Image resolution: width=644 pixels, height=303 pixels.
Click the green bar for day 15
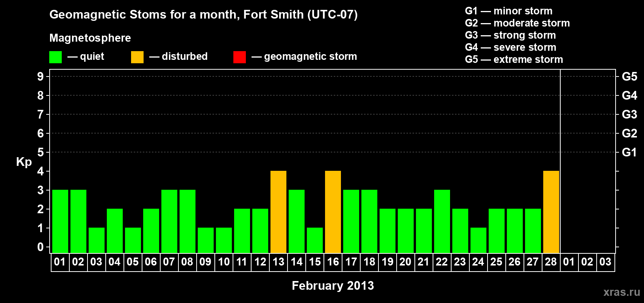pos(315,241)
